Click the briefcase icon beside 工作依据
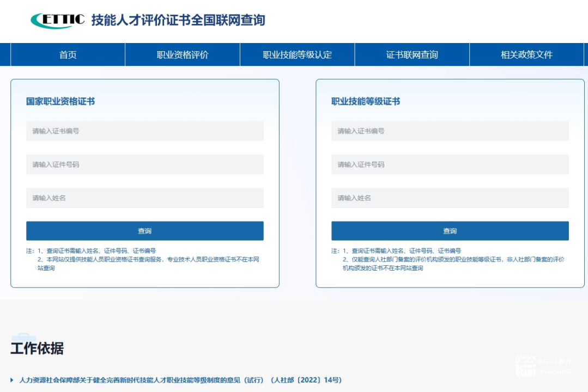The image size is (588, 392). coord(23,339)
